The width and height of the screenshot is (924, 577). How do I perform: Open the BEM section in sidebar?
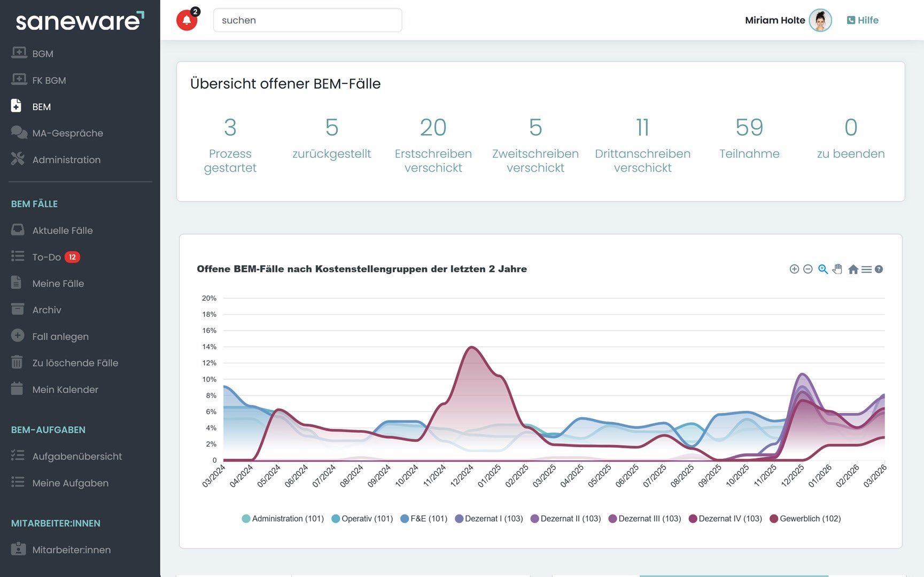41,107
